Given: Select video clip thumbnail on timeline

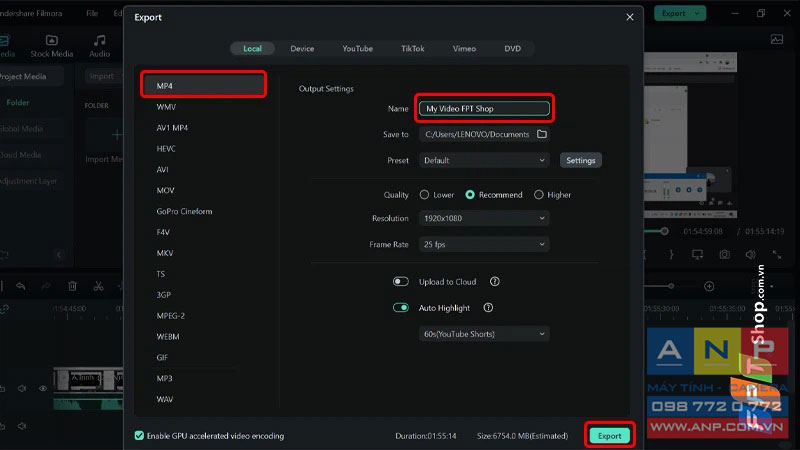Looking at the screenshot, I should coord(88,379).
